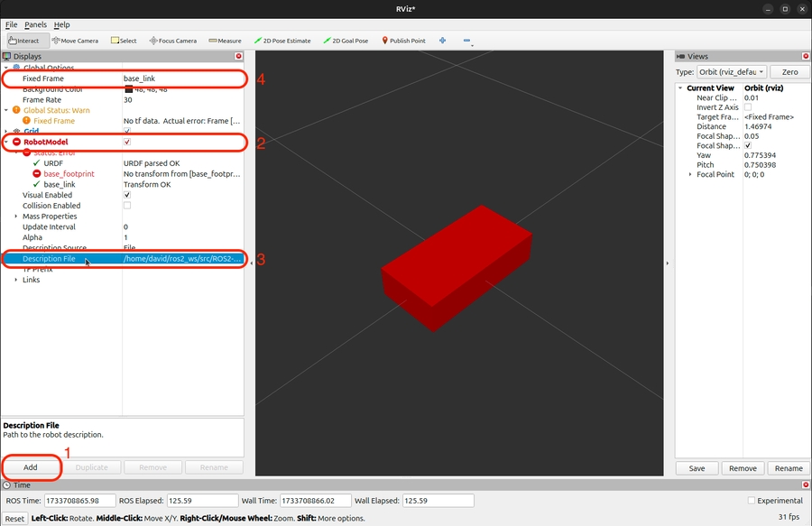Toggle the RobotModel display checkbox
This screenshot has width=812, height=526.
click(127, 142)
